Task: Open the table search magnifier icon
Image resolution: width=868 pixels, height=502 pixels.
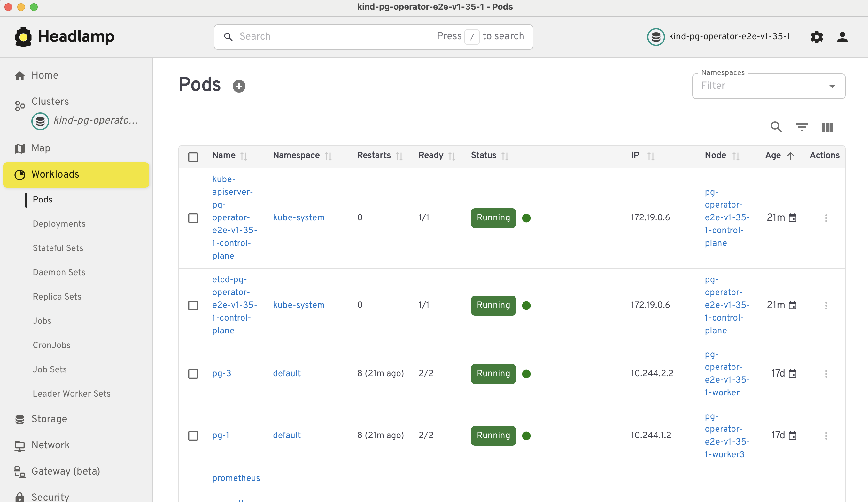Action: tap(776, 127)
